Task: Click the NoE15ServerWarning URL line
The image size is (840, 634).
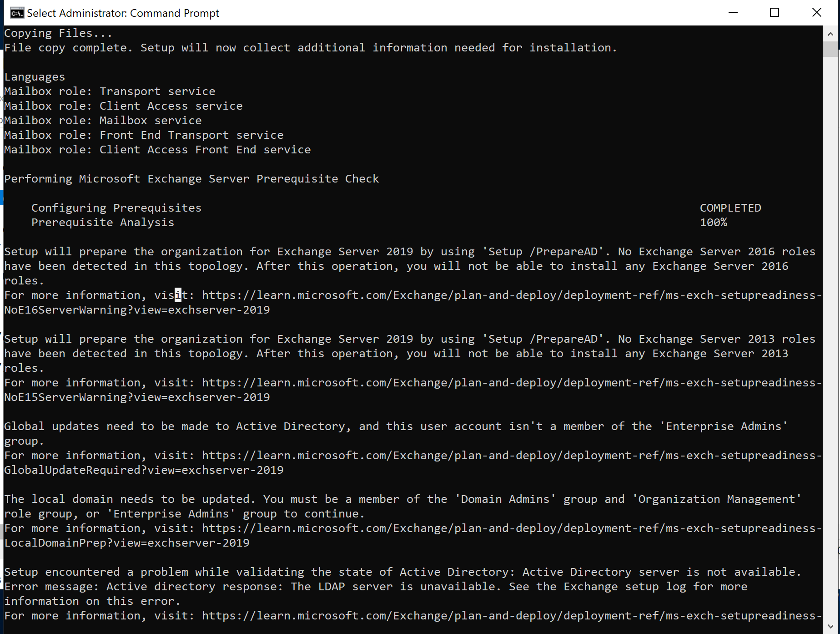Action: click(x=137, y=397)
